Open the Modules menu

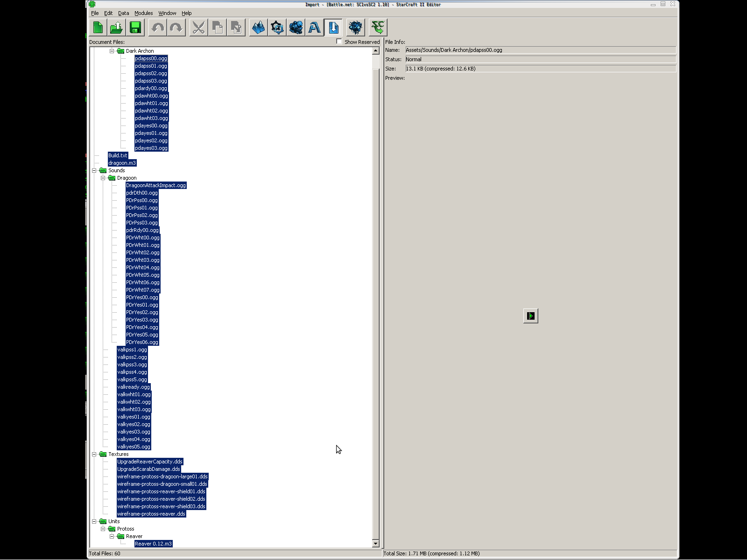click(x=143, y=13)
